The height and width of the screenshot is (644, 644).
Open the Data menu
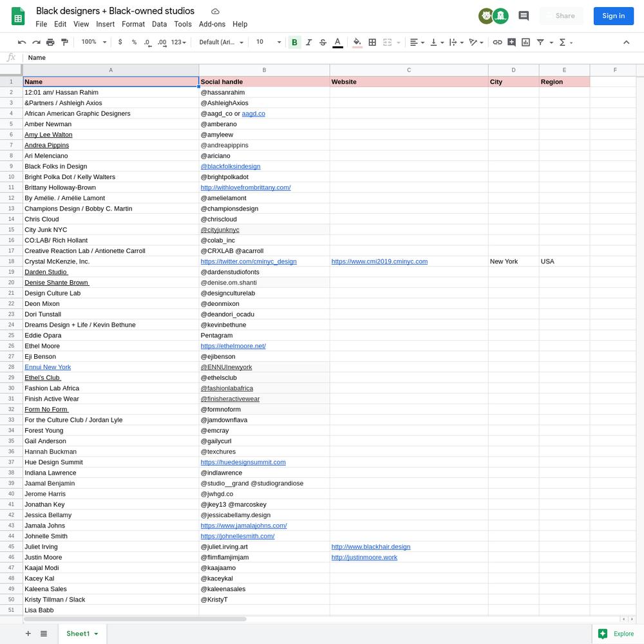coord(159,24)
